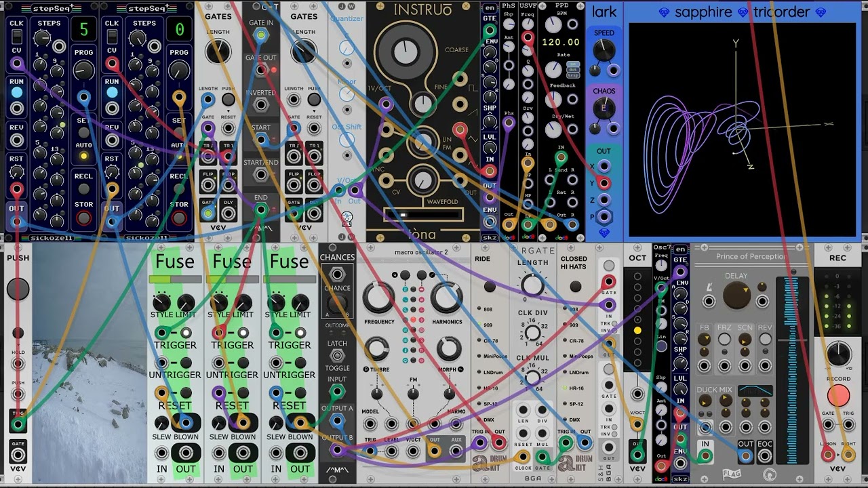Click SET button on first stepSeq
The image size is (868, 488).
pos(83,133)
